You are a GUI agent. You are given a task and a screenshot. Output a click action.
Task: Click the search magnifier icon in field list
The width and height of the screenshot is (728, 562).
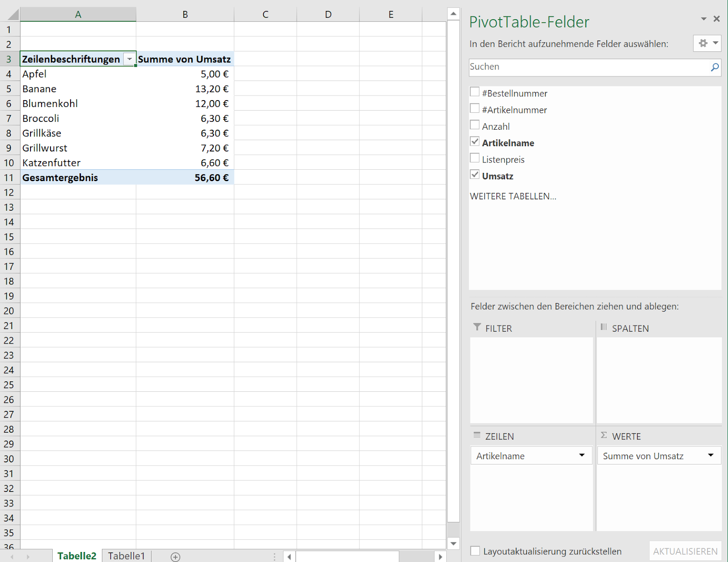tap(714, 67)
